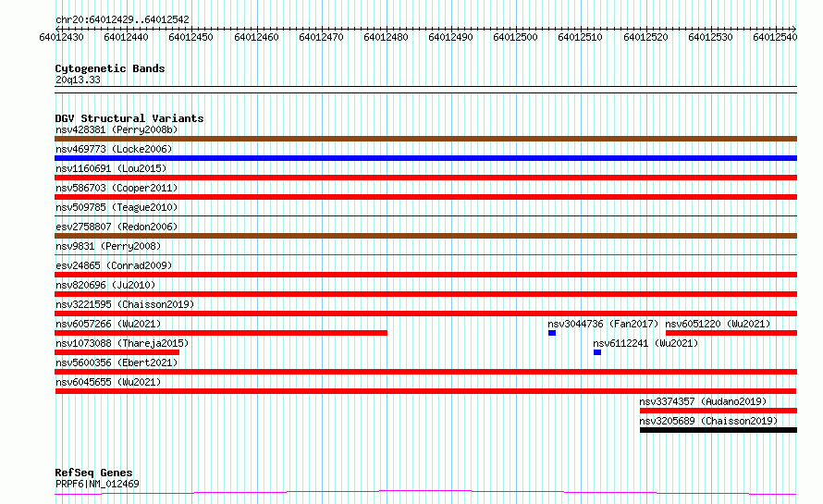Open nsv9831 (Perry2008) variant label

[108, 246]
